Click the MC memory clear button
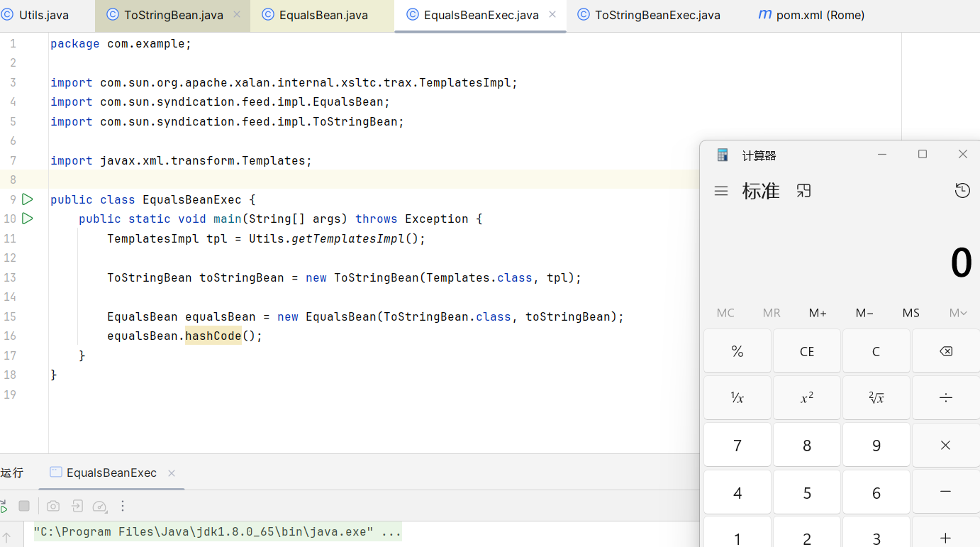 [725, 313]
